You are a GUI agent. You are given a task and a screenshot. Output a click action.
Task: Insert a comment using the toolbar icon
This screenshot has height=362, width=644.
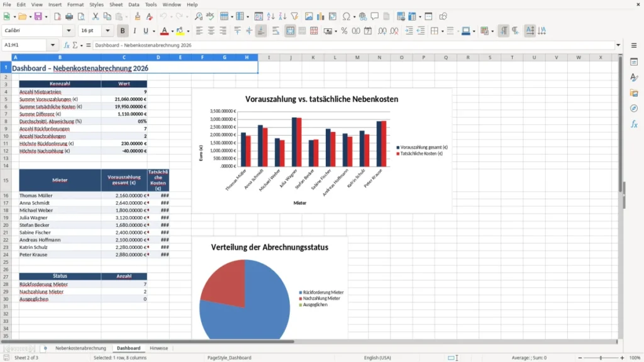pos(375,16)
